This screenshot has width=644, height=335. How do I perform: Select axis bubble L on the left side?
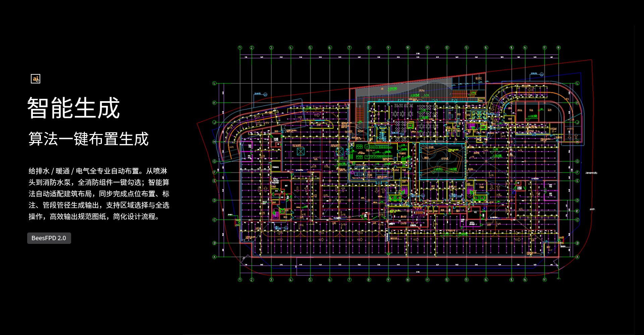[215, 83]
